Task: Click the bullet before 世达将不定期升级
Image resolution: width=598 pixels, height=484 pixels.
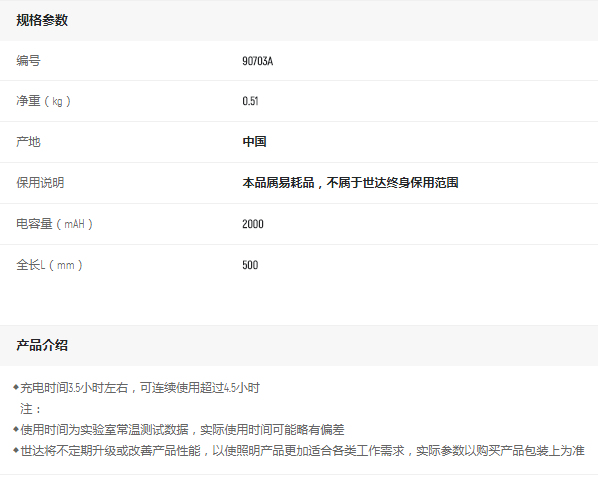Action: [16, 450]
